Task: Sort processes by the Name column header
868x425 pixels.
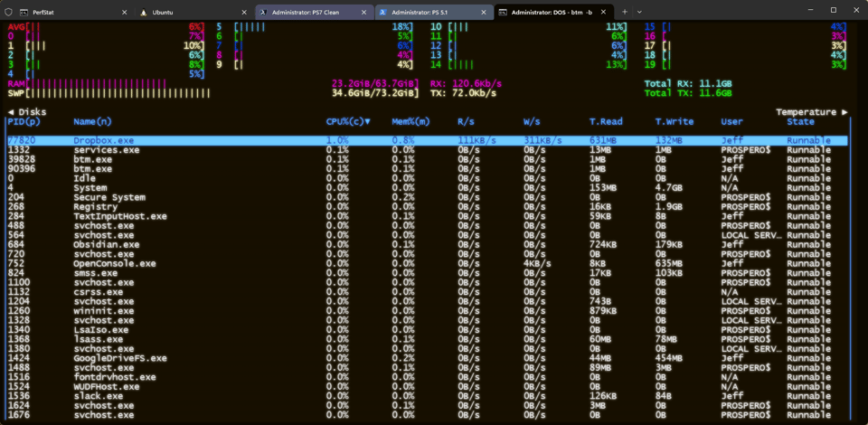Action: click(x=92, y=121)
